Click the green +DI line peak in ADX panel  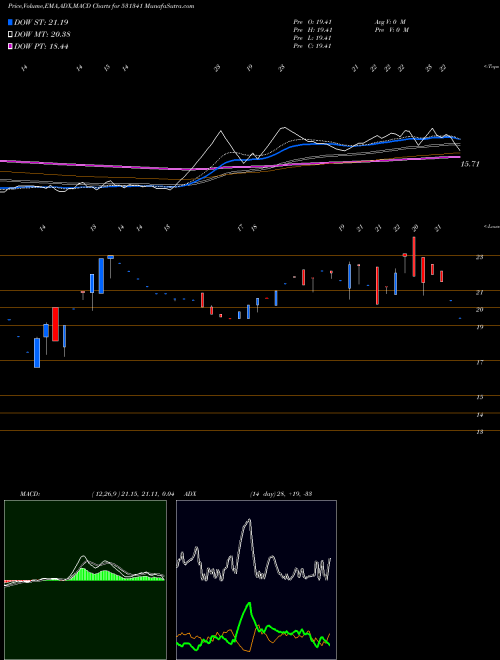(x=249, y=605)
